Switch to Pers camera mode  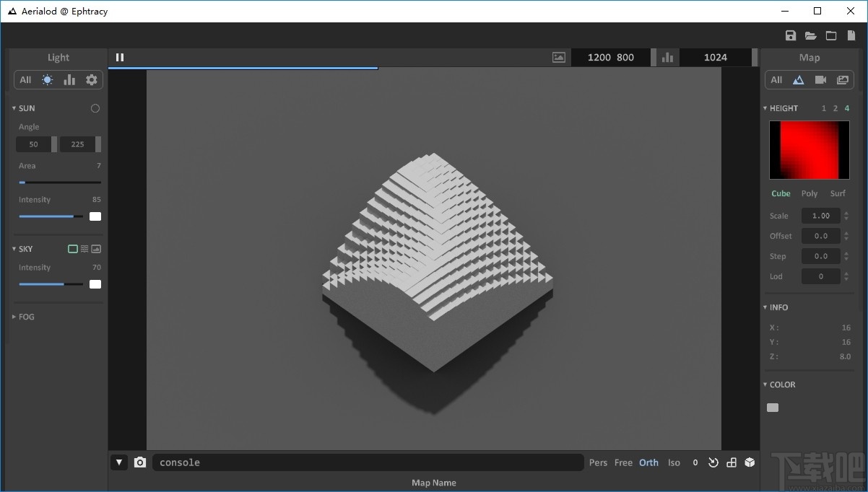(x=598, y=462)
